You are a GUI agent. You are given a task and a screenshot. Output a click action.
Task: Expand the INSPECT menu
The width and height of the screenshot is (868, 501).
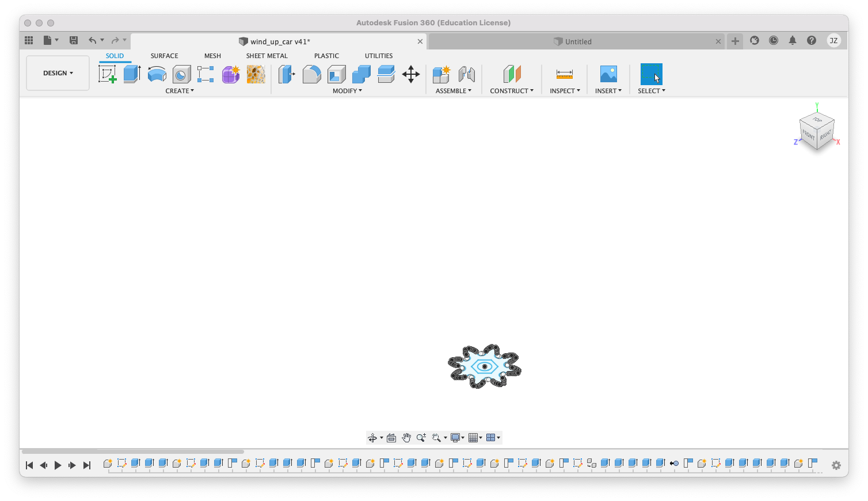565,91
